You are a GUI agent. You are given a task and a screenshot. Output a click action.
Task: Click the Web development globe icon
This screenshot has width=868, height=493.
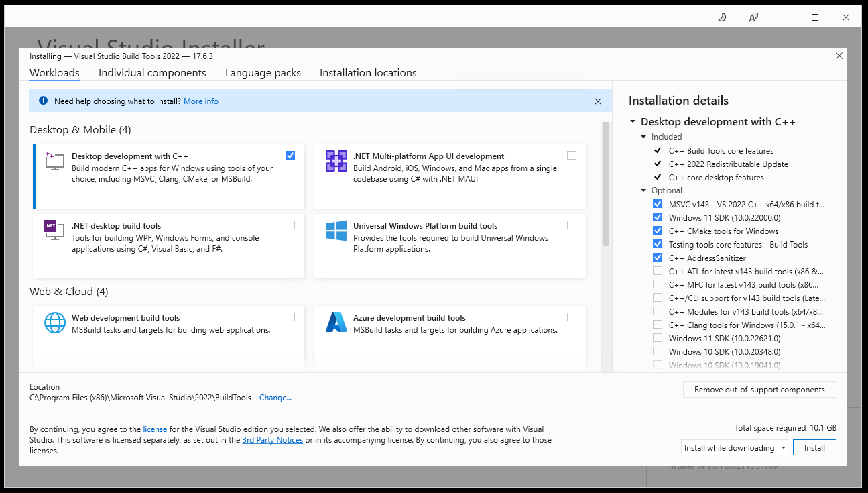(x=54, y=323)
